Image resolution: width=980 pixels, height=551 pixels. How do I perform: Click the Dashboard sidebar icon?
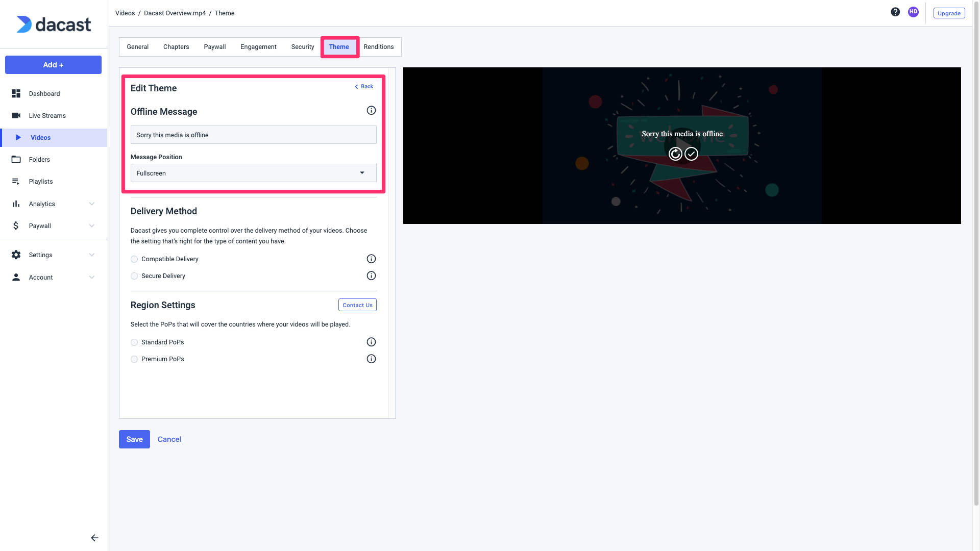pyautogui.click(x=16, y=93)
